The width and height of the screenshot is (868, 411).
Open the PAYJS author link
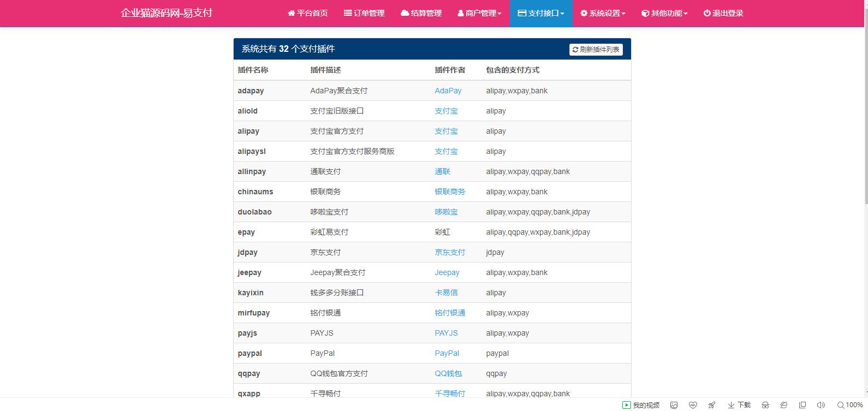pos(446,333)
